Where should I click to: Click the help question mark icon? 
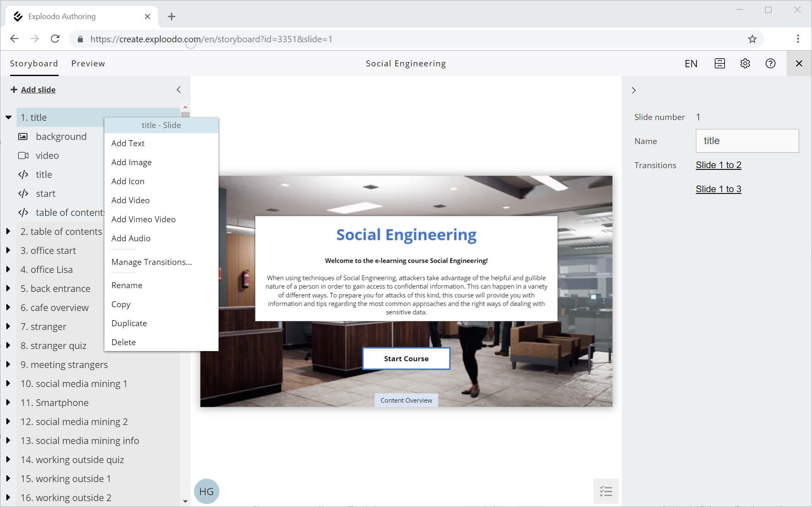coord(770,63)
